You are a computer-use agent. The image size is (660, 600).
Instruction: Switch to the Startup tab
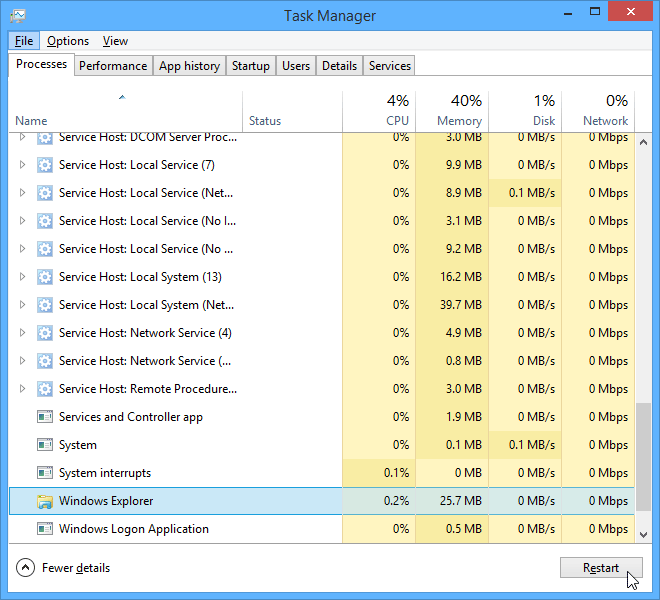point(251,66)
